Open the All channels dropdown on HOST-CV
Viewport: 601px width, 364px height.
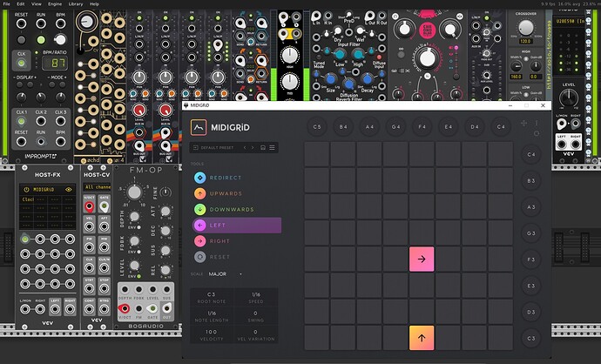coord(98,187)
